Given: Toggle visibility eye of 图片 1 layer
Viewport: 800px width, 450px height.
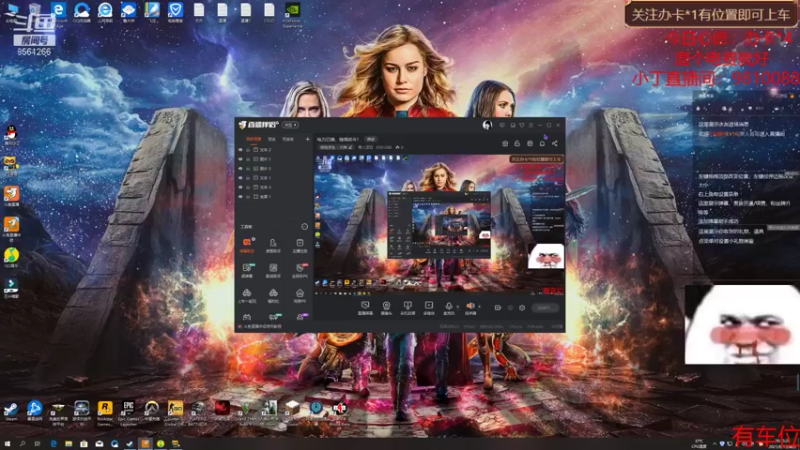Looking at the screenshot, I should tap(240, 159).
